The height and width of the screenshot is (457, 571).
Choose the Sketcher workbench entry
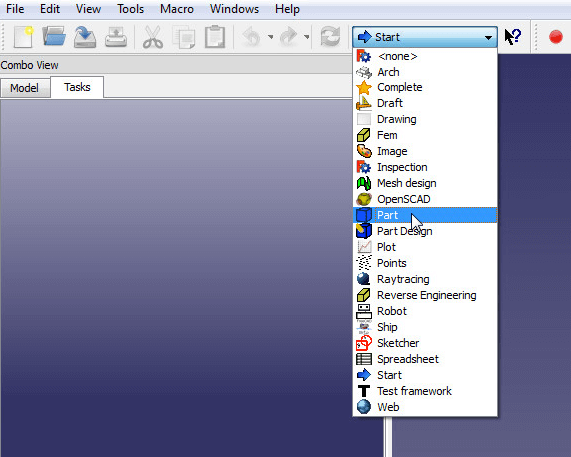pos(425,343)
